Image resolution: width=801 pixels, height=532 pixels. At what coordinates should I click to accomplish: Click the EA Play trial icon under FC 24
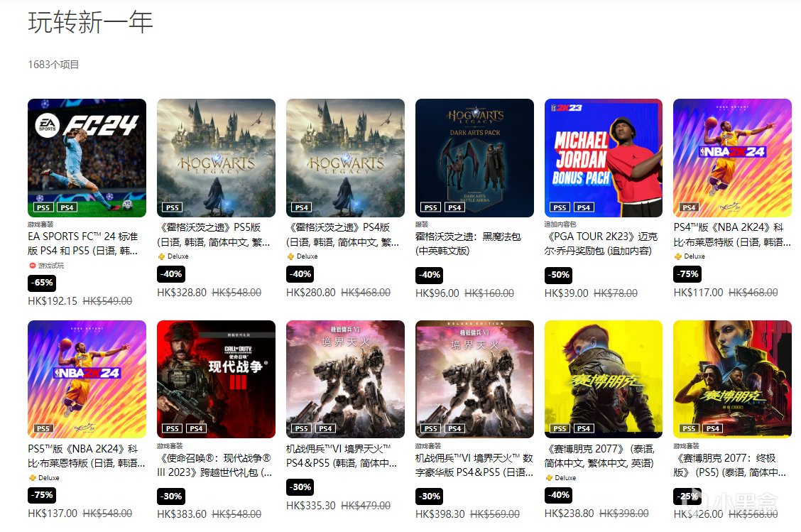click(x=33, y=266)
